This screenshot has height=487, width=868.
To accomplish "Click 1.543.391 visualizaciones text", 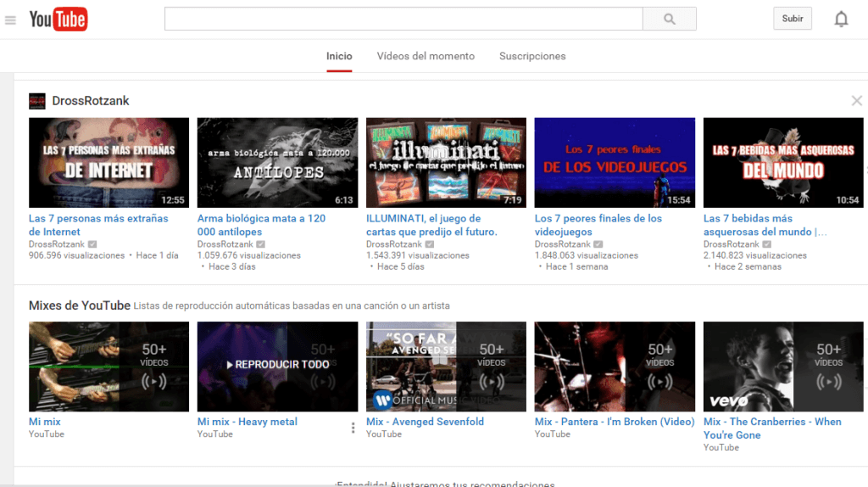I will click(x=417, y=255).
